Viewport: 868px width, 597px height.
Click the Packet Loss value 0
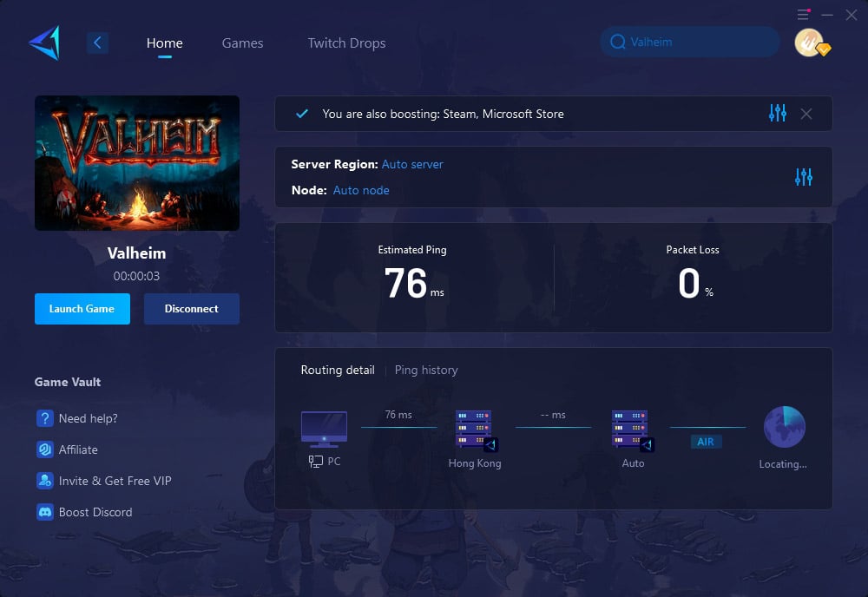click(x=689, y=283)
